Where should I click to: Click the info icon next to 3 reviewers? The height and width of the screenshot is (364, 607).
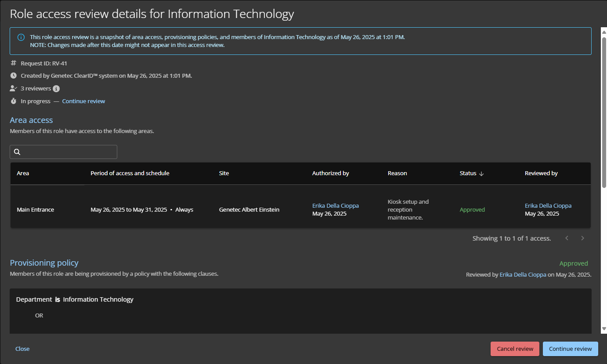point(56,89)
